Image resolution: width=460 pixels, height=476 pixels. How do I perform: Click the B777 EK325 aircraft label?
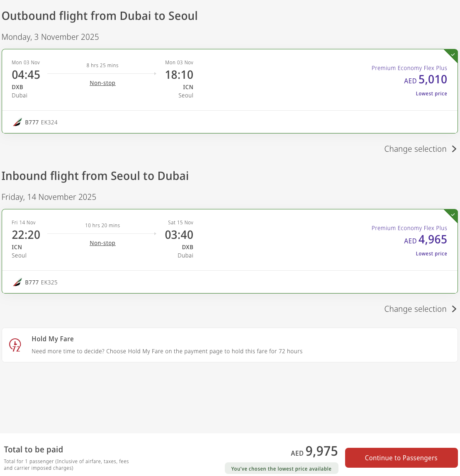point(41,282)
